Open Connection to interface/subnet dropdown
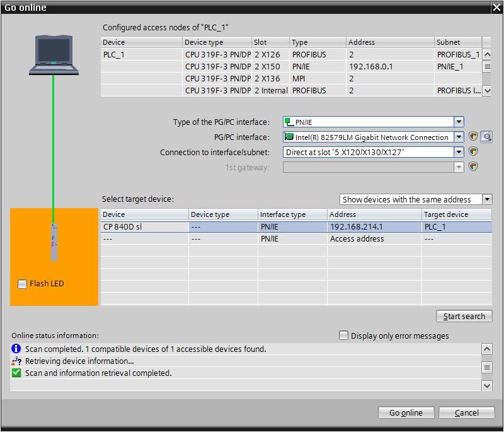This screenshot has height=432, width=504. point(459,152)
